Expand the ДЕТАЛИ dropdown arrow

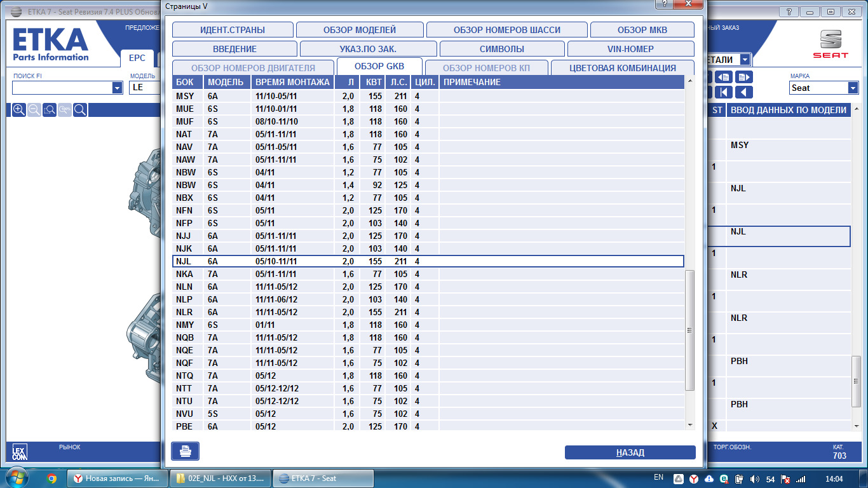744,60
